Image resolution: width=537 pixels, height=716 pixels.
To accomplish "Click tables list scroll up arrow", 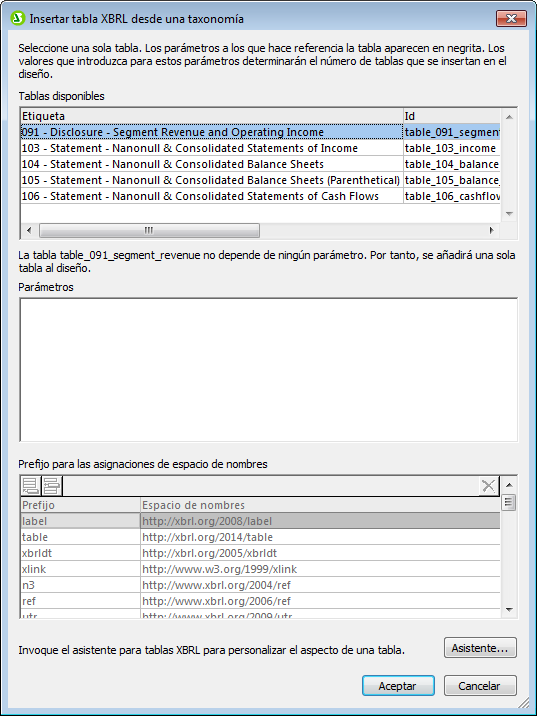I will (509, 117).
